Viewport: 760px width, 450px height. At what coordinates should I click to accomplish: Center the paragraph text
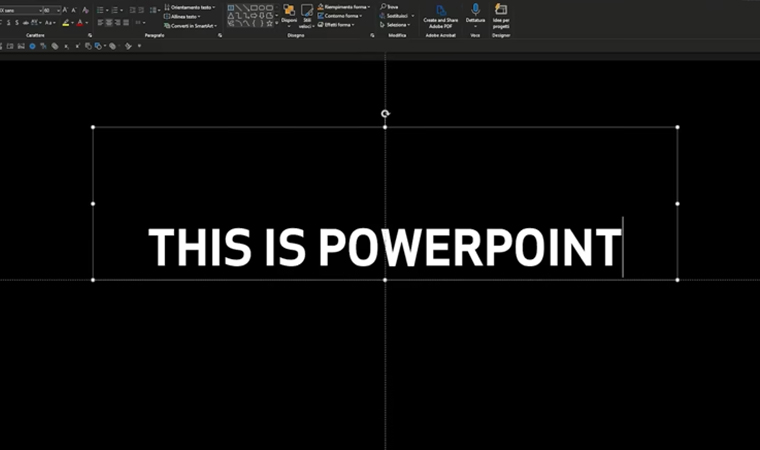pos(109,23)
